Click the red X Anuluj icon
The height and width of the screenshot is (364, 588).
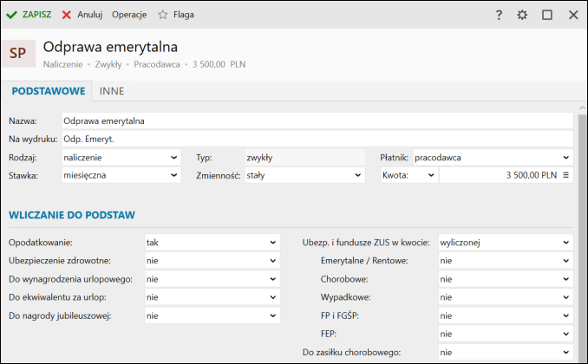click(67, 15)
